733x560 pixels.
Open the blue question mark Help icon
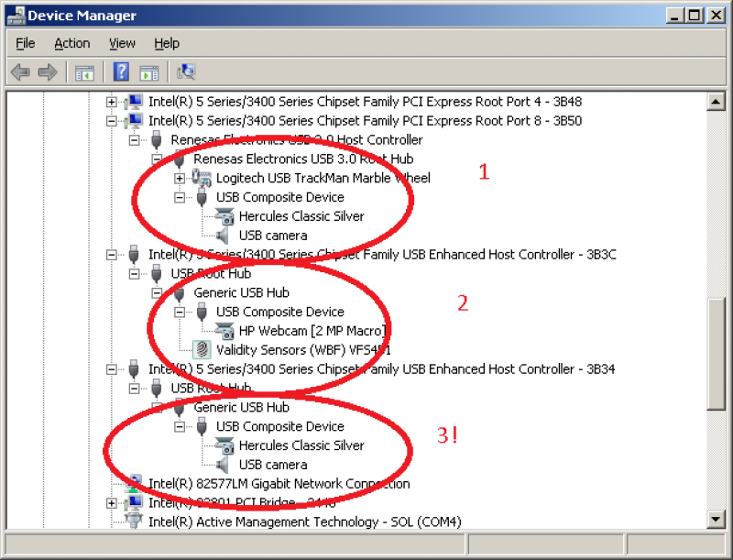[x=121, y=72]
